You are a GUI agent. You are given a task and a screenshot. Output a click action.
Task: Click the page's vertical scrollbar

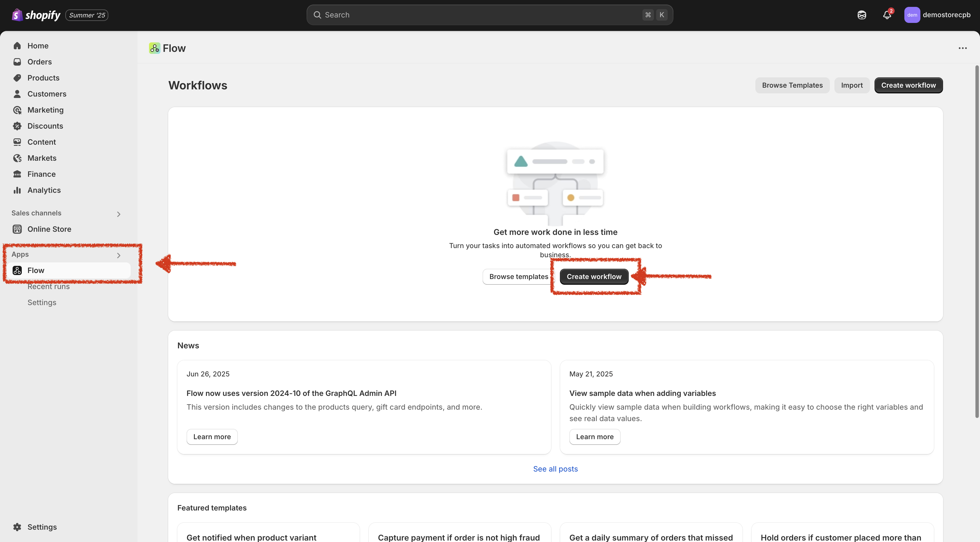tap(977, 241)
